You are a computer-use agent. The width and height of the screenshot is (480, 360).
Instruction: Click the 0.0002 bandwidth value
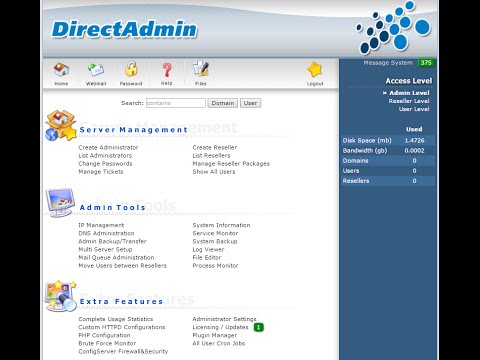pyautogui.click(x=414, y=151)
